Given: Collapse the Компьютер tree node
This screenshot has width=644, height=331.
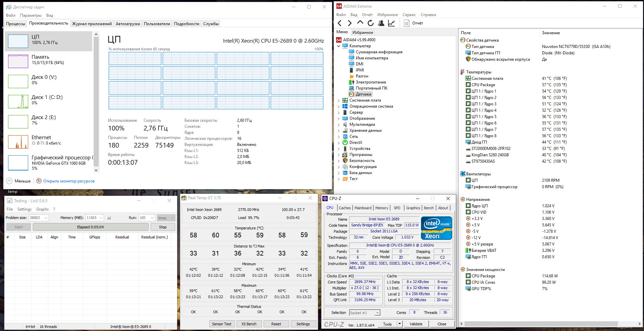Looking at the screenshot, I should click(x=338, y=46).
